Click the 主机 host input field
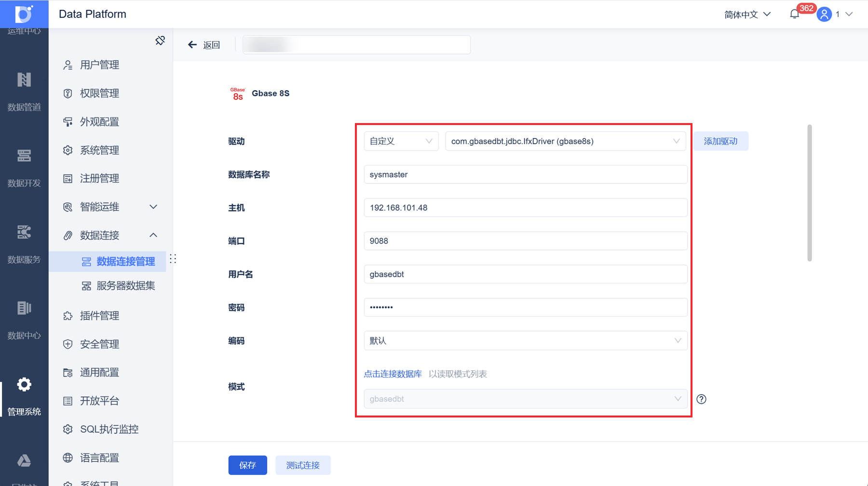Viewport: 868px width, 486px height. point(526,208)
